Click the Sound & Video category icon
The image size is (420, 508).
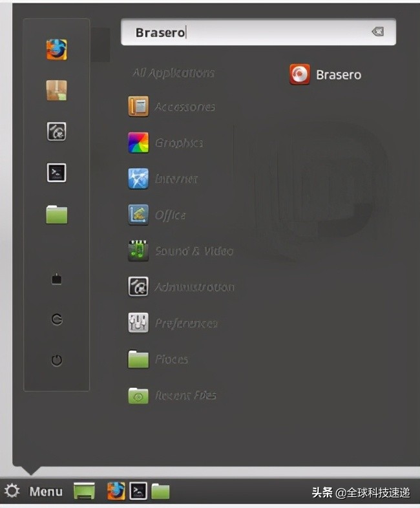[x=138, y=251]
